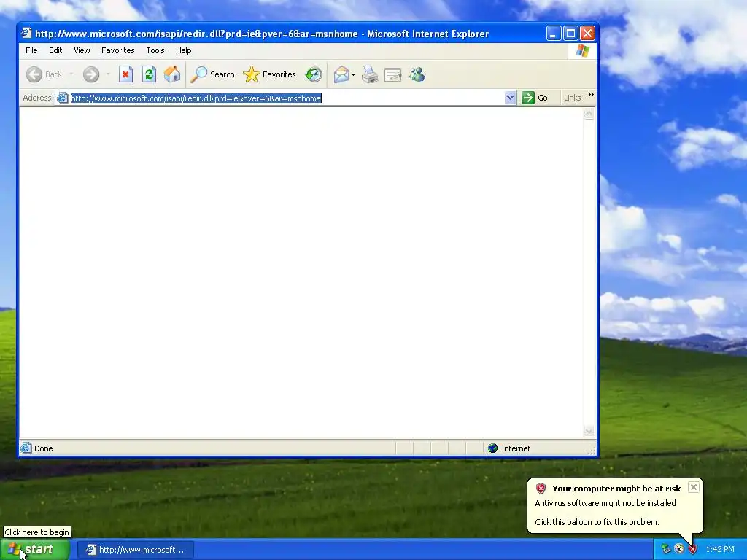Click the window resize grip corner
This screenshot has width=747, height=560.
(592, 451)
